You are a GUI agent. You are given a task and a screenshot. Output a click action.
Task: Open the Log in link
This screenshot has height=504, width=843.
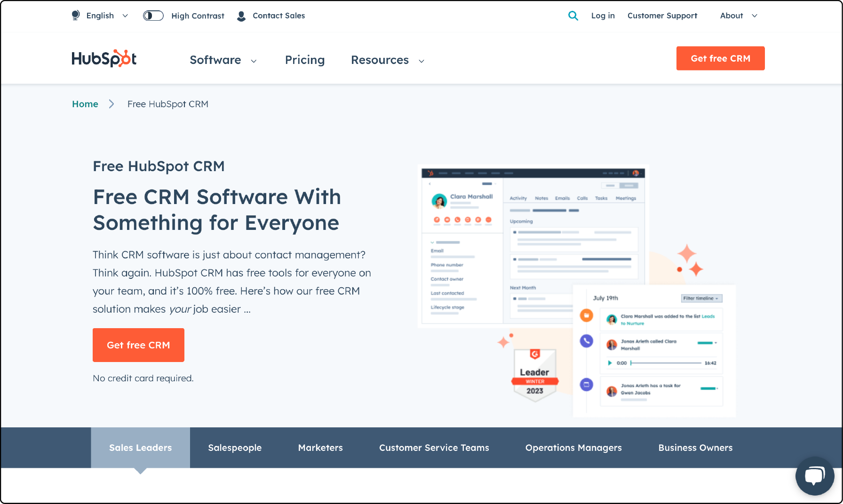pyautogui.click(x=603, y=16)
